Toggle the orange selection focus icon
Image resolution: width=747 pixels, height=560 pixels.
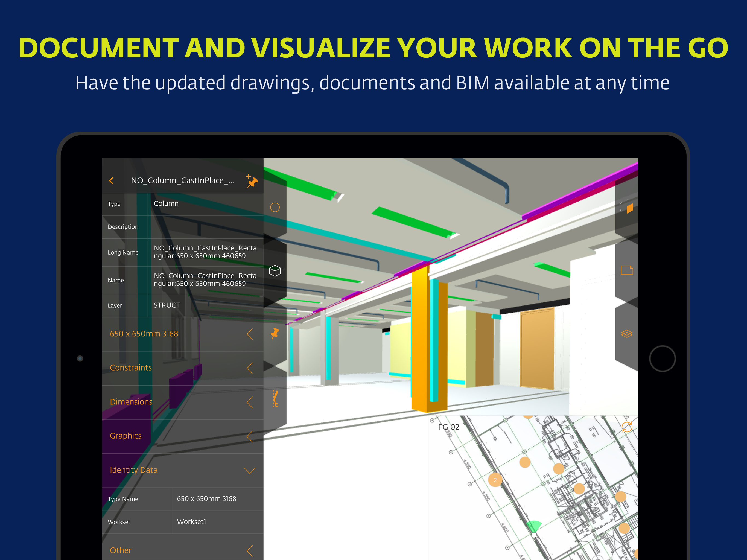tap(628, 207)
